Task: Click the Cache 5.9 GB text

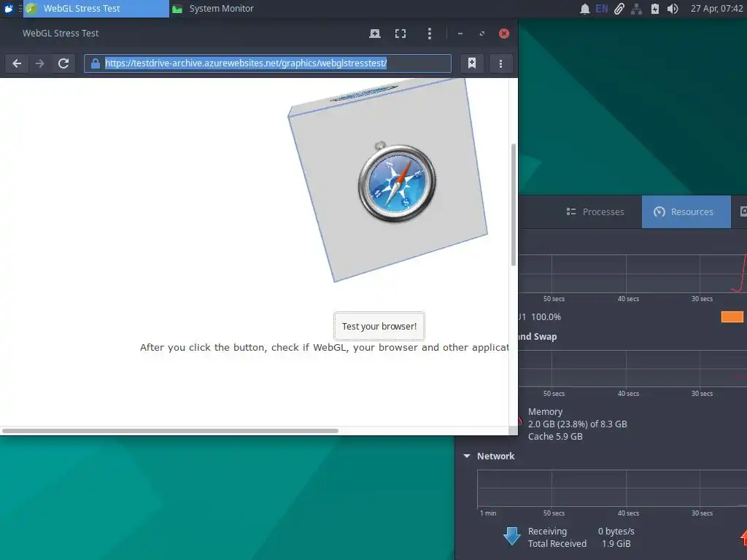Action: click(555, 437)
